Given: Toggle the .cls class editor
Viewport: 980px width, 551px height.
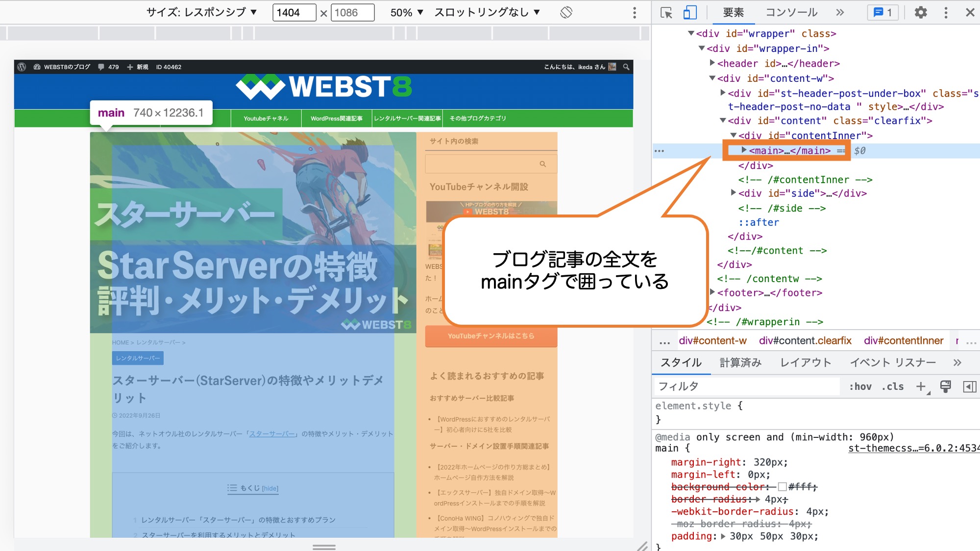Looking at the screenshot, I should (893, 386).
